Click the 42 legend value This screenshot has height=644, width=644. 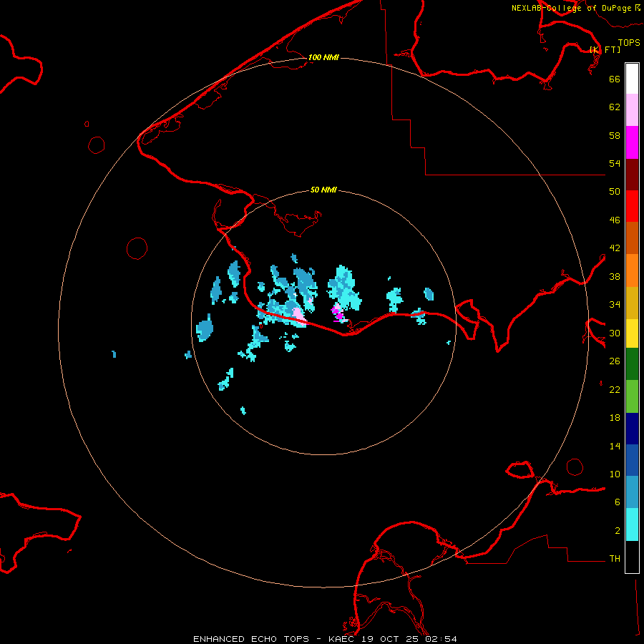click(615, 248)
